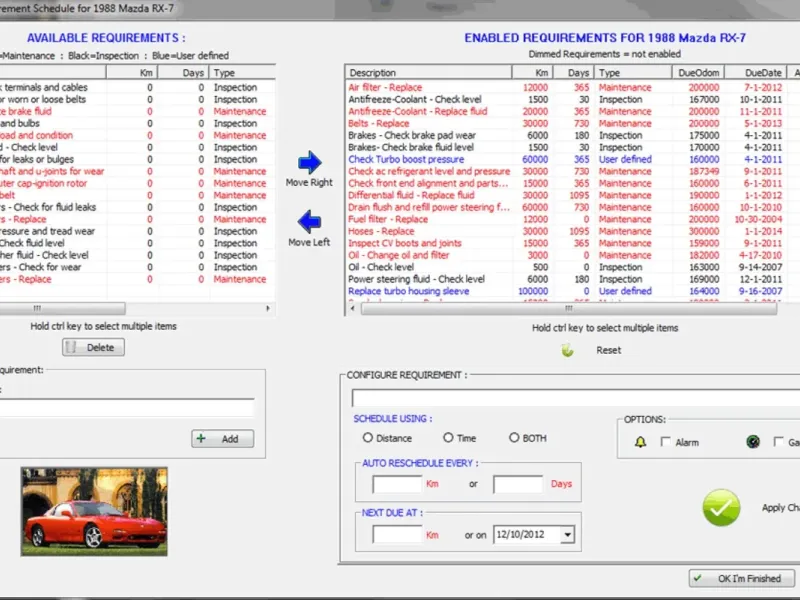Select 'Hoses - Replace' row in Enabled list

click(x=571, y=231)
